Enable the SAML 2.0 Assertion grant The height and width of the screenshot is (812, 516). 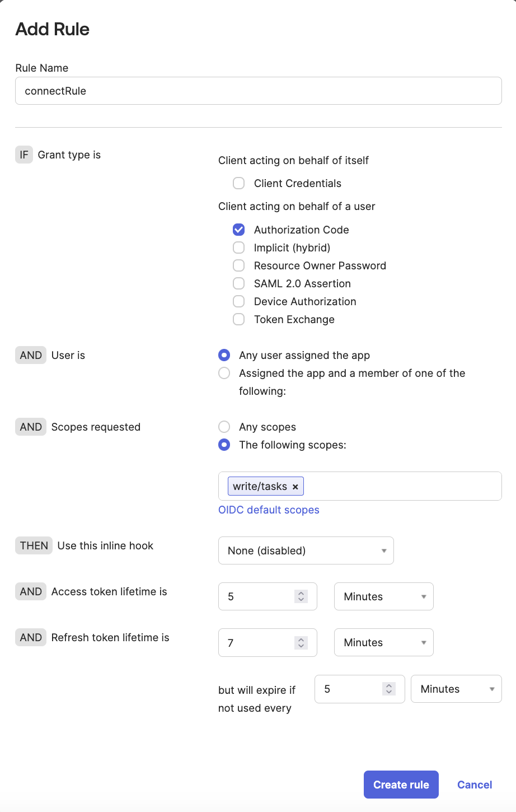(238, 283)
